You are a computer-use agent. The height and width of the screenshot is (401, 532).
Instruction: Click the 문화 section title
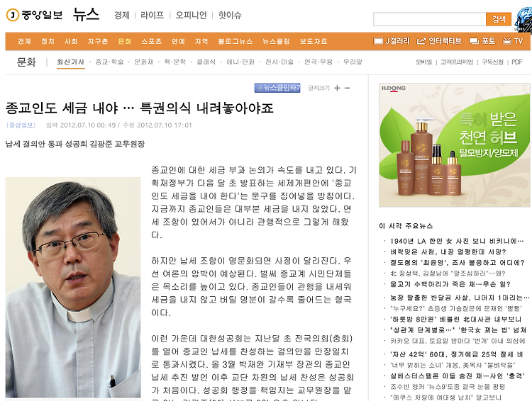click(26, 62)
